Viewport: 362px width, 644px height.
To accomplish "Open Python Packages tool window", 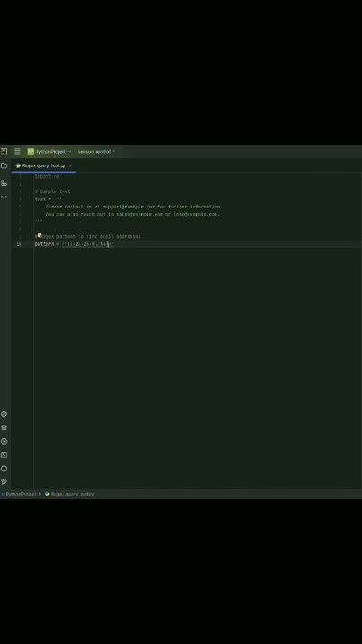I will tap(4, 414).
